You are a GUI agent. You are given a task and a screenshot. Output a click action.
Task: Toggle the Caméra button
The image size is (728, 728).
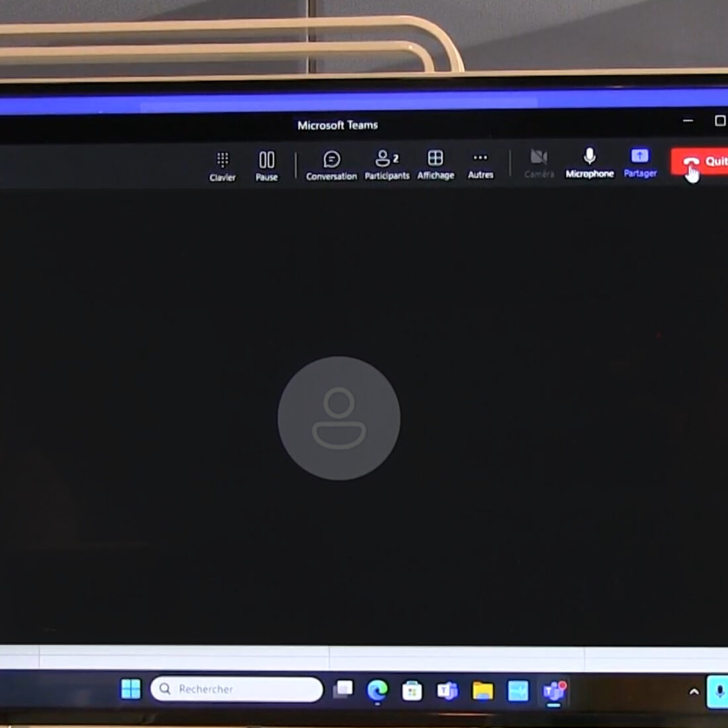(539, 163)
